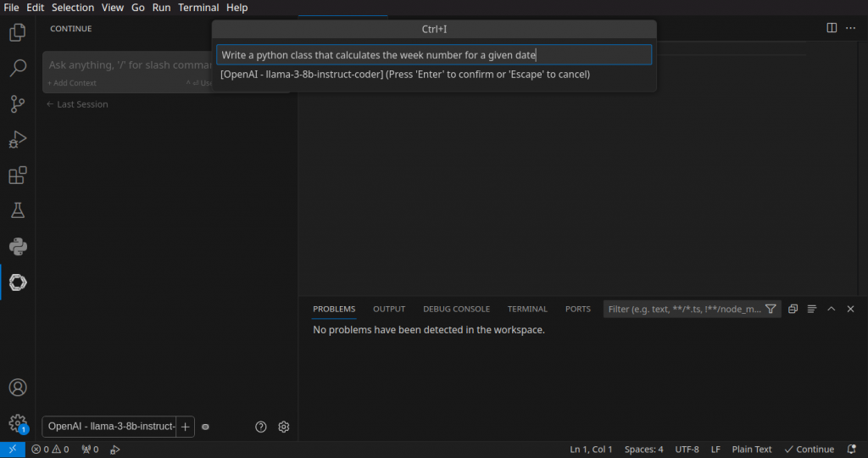
Task: Open the Explorer view in activity bar
Action: (x=17, y=33)
